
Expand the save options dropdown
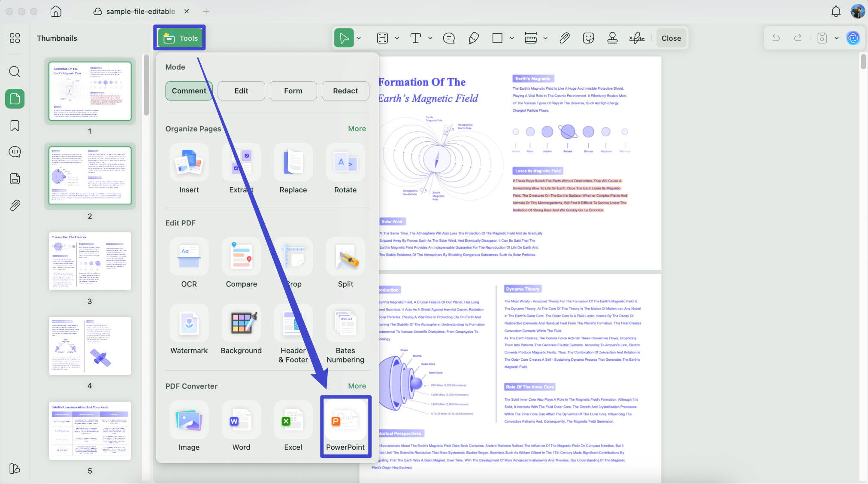836,38
